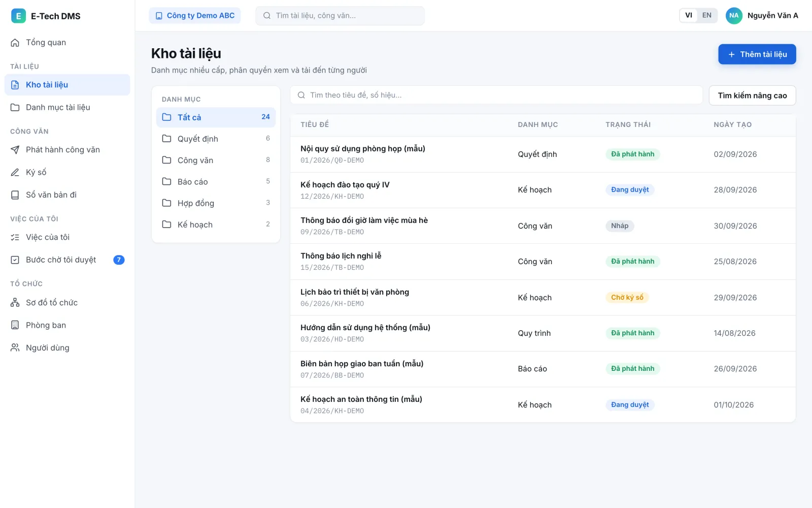
Task: Open Phát hành công văn menu item
Action: point(67,150)
